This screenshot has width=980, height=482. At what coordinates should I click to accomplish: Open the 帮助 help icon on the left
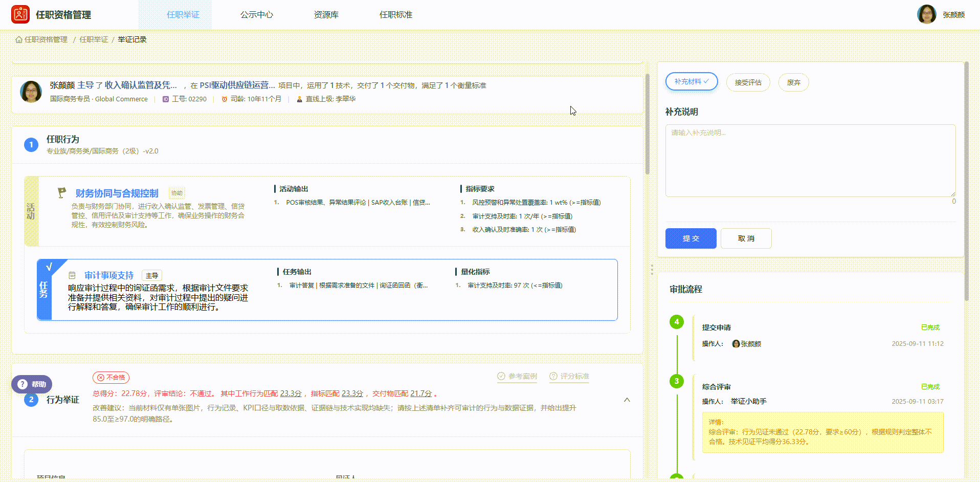pos(22,384)
